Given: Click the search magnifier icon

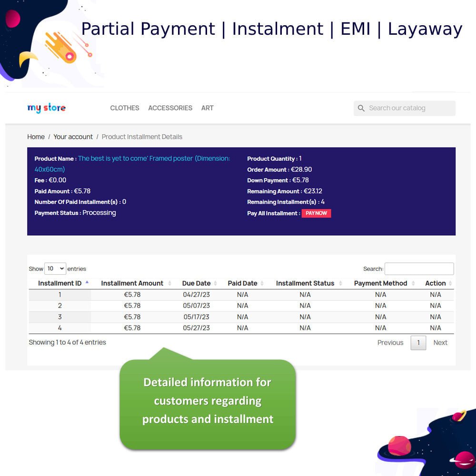Looking at the screenshot, I should pyautogui.click(x=361, y=108).
